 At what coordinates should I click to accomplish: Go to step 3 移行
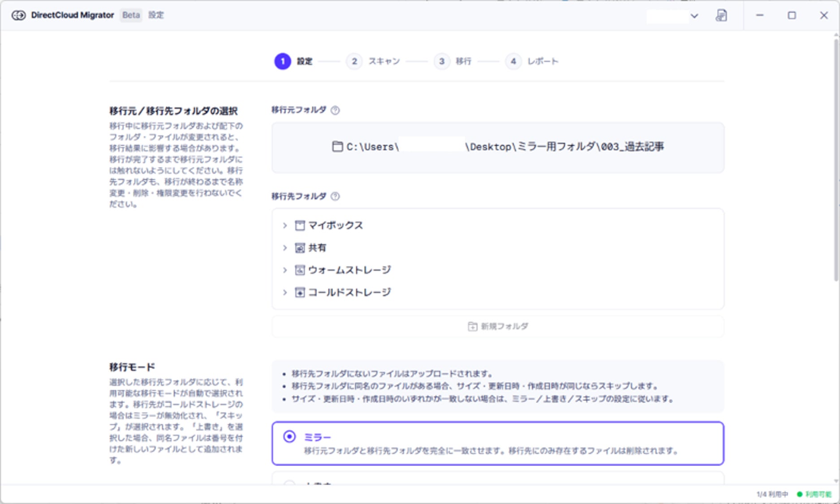[x=452, y=61]
